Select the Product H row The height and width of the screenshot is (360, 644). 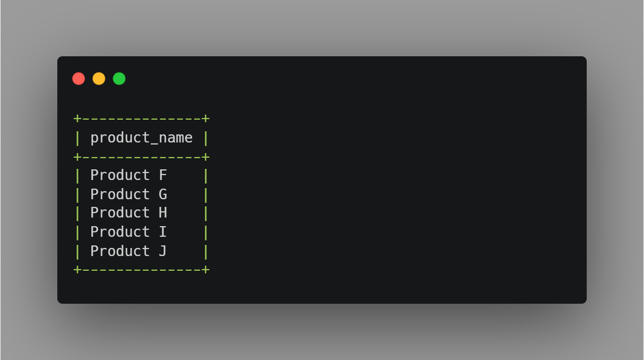click(128, 213)
